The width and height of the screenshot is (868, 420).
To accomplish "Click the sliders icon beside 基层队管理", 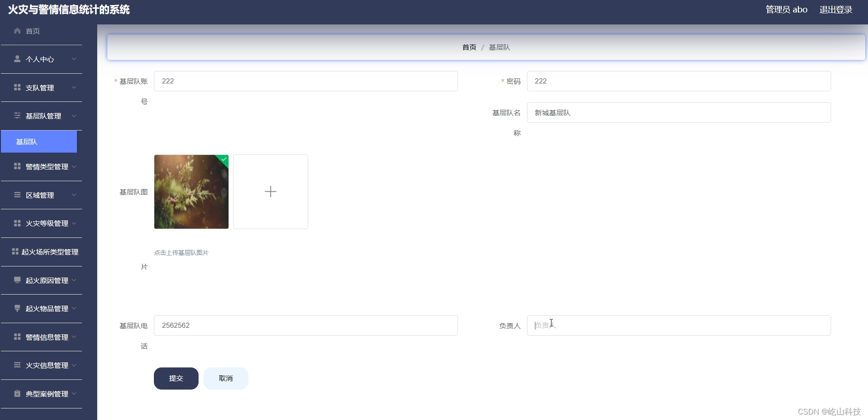I will point(18,116).
